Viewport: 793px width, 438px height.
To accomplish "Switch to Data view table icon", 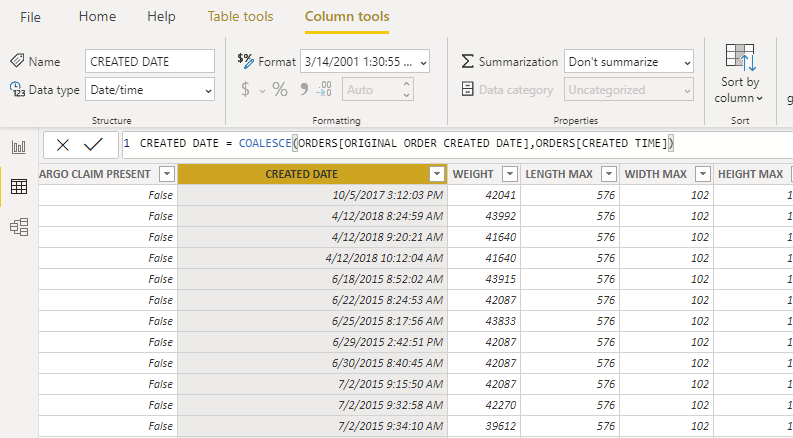I will (19, 187).
